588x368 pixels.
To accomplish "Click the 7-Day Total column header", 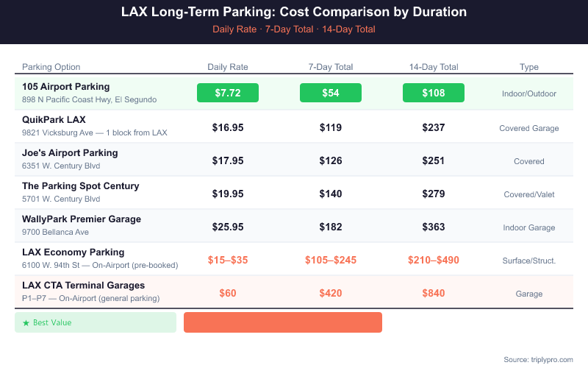I will pos(331,67).
